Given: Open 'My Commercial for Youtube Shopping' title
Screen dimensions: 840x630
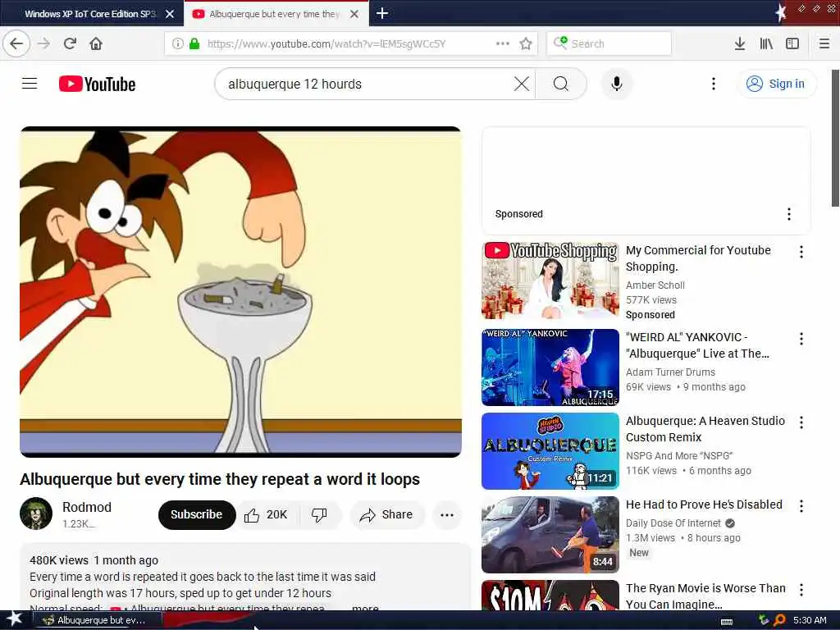Looking at the screenshot, I should coord(698,258).
